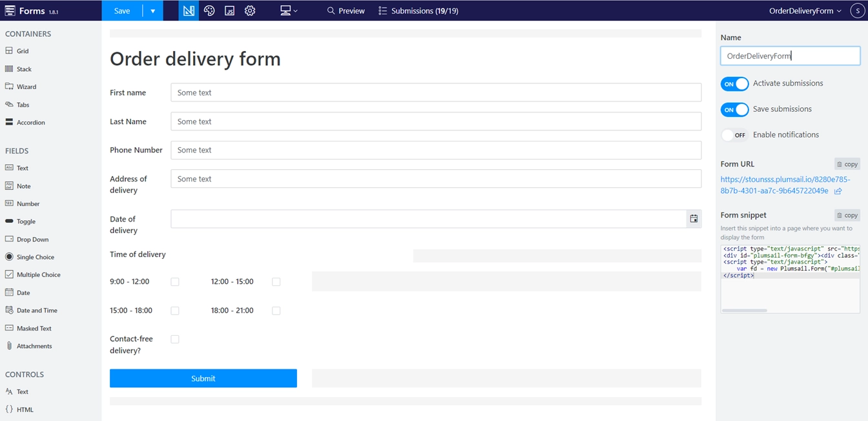Screen dimensions: 868x421
Task: Select the Time of delivery label
Action: 138,254
